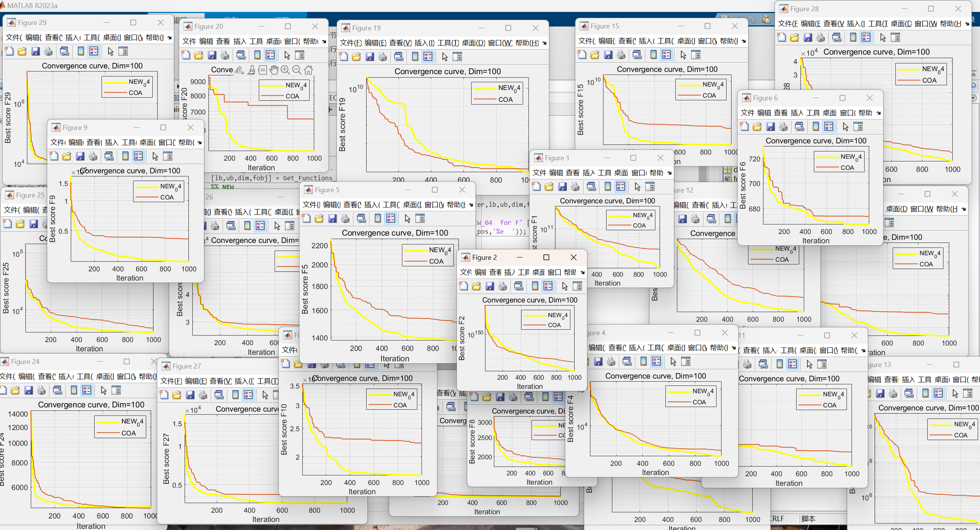
Task: Open the 查看(V) menu in Figure 19
Action: tap(400, 43)
